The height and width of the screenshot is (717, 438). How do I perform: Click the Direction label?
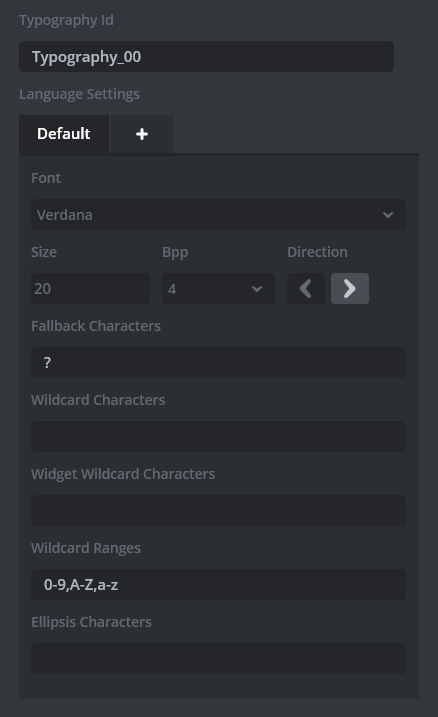pos(317,252)
